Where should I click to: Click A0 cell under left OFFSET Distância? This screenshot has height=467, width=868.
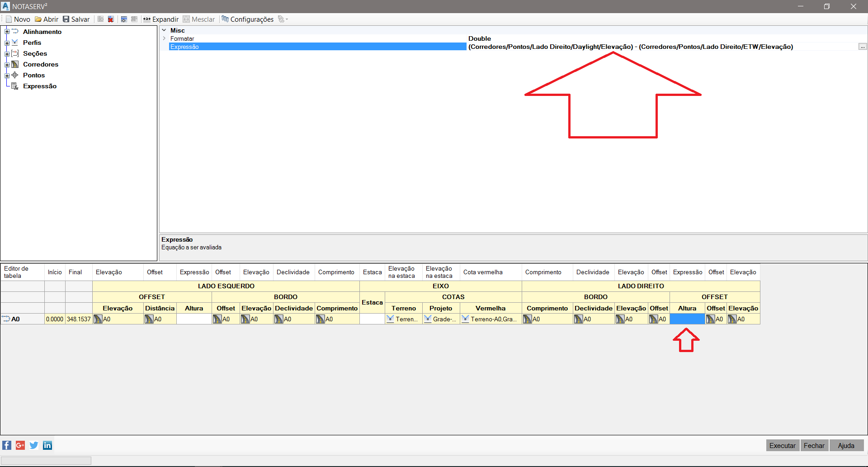[x=160, y=319]
